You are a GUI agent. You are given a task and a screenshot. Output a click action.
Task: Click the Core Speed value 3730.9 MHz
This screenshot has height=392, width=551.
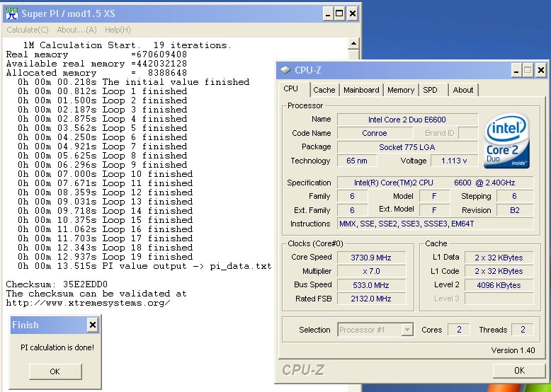[371, 258]
